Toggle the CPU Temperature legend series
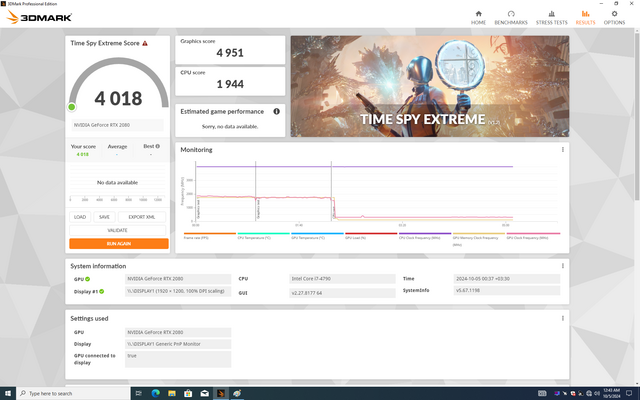This screenshot has width=640, height=400. 256,238
